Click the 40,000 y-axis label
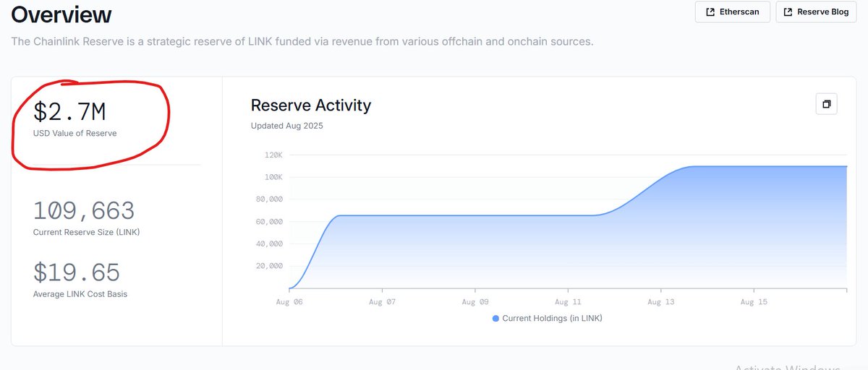Image resolution: width=868 pixels, height=370 pixels. pos(269,244)
